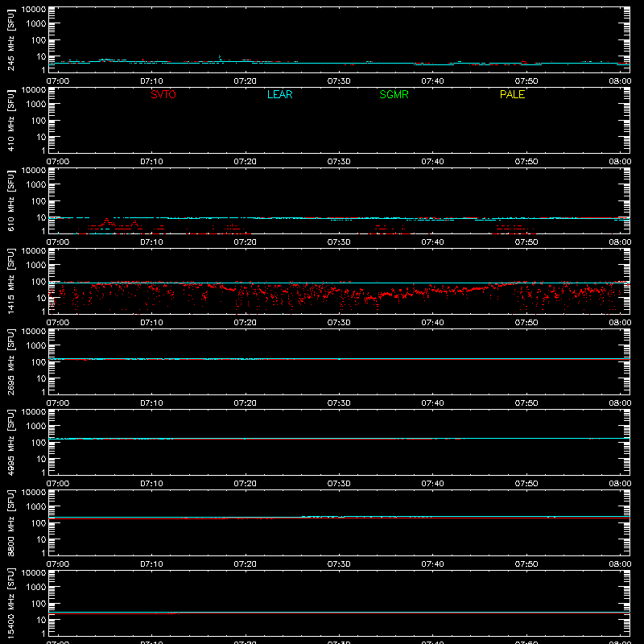Image resolution: width=644 pixels, height=644 pixels.
Task: Click the 07:50 label below the 410 MHz panel
Action: point(526,162)
